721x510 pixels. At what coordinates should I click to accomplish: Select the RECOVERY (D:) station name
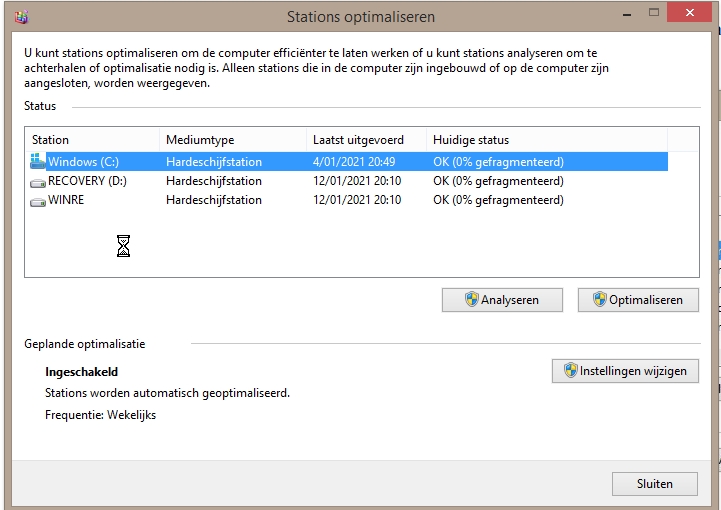(87, 182)
